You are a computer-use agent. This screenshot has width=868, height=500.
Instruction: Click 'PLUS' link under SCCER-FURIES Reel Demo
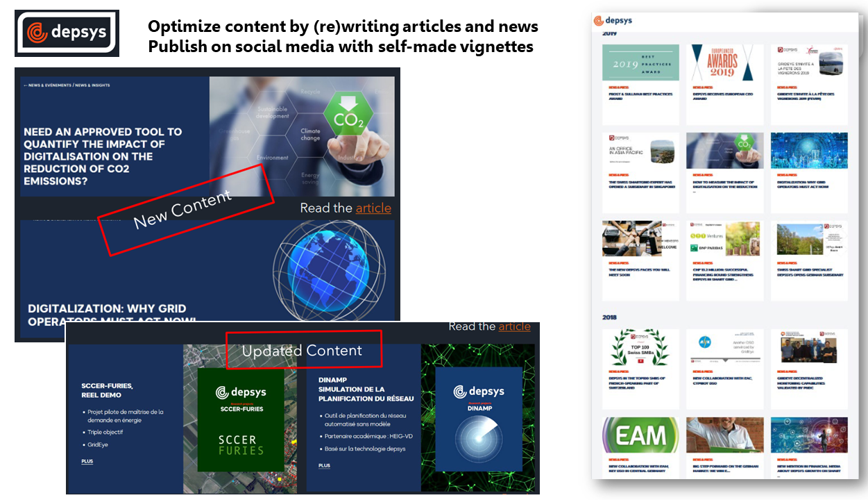pyautogui.click(x=87, y=461)
